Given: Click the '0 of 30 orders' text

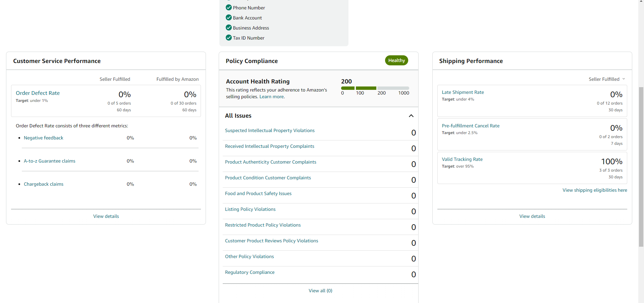Looking at the screenshot, I should point(183,103).
